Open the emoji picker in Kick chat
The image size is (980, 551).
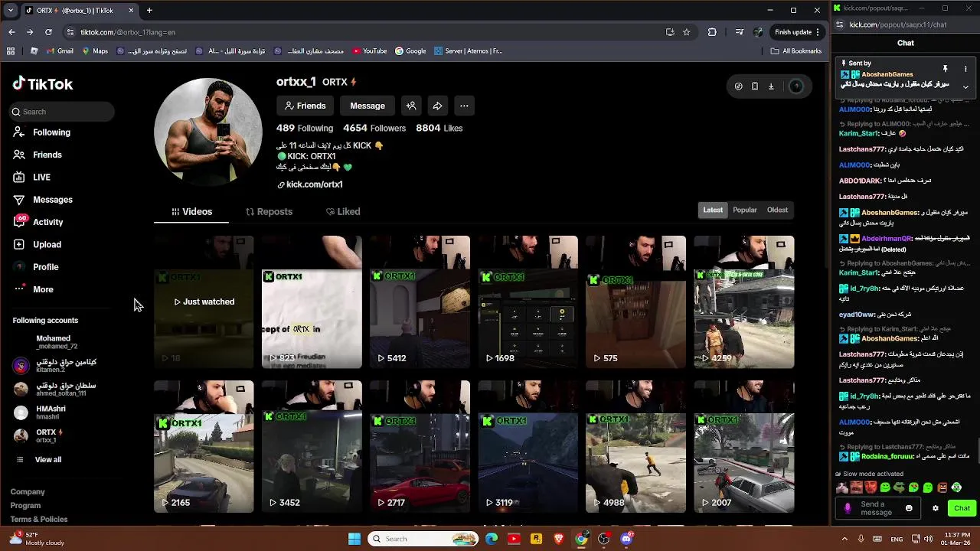[909, 508]
